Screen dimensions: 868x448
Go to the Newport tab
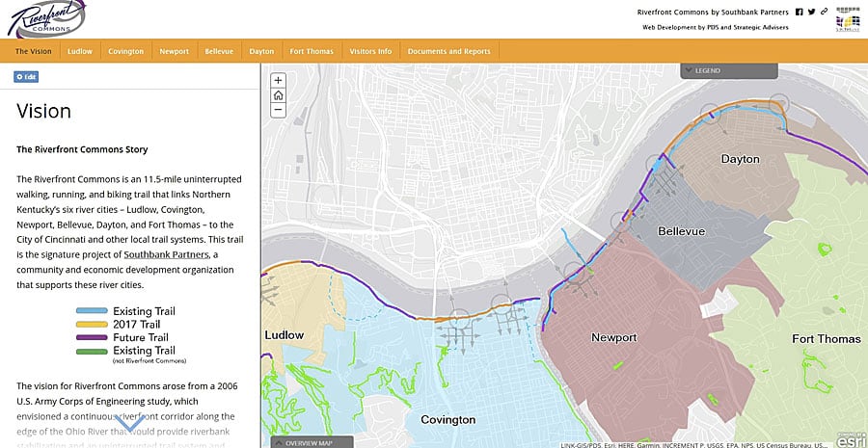click(x=175, y=51)
